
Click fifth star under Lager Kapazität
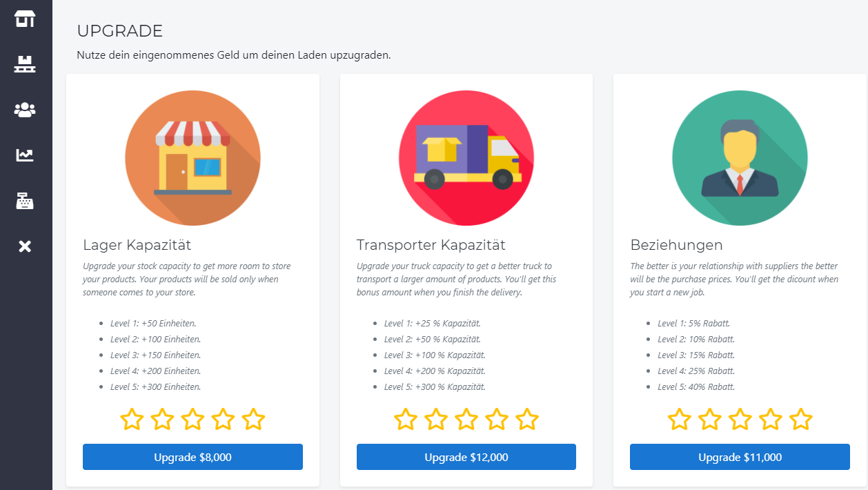coord(253,419)
